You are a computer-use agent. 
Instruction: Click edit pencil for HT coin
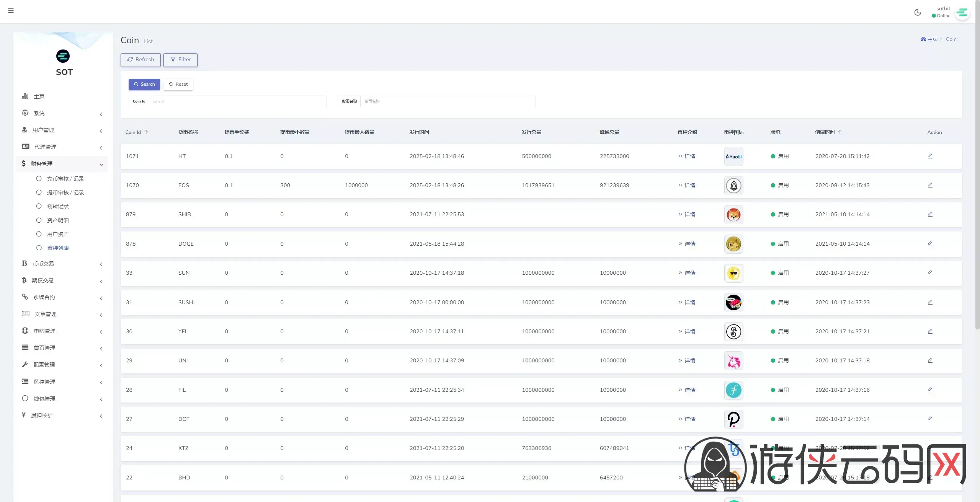[930, 156]
